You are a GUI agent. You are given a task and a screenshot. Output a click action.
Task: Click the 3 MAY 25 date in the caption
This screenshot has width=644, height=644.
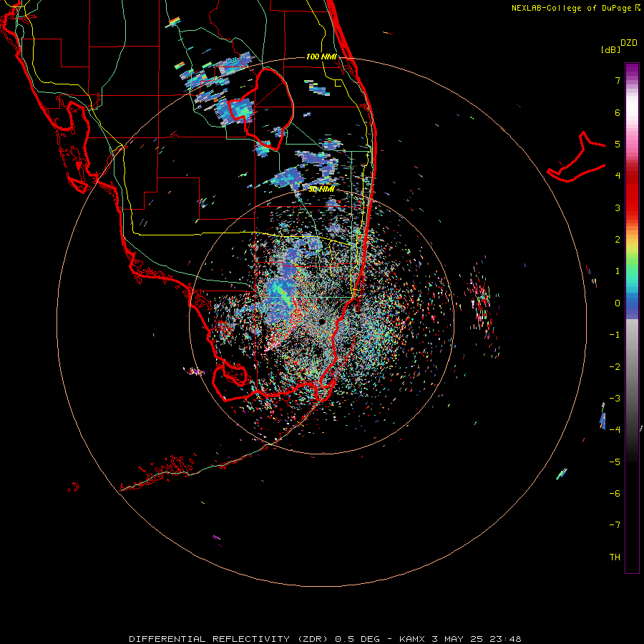457,639
